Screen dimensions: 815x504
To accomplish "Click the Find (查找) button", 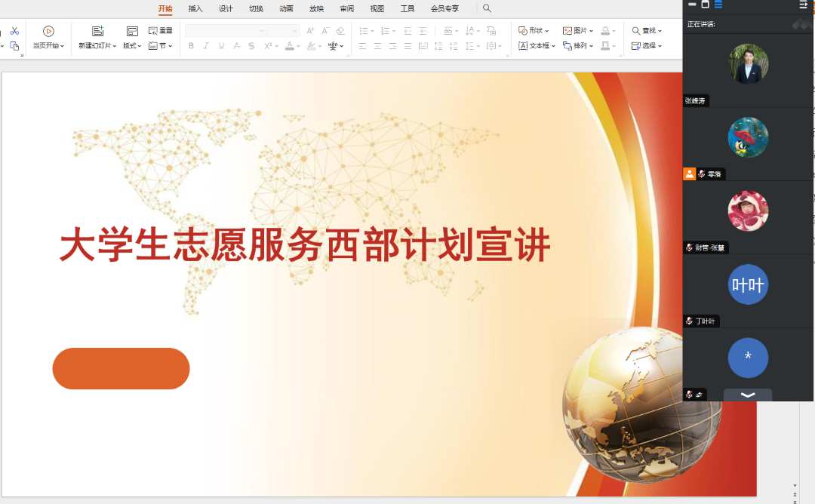I will pyautogui.click(x=647, y=31).
